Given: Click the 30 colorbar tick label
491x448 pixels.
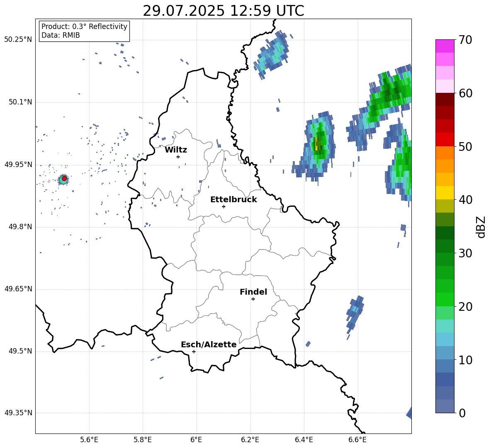Looking at the screenshot, I should [x=465, y=253].
